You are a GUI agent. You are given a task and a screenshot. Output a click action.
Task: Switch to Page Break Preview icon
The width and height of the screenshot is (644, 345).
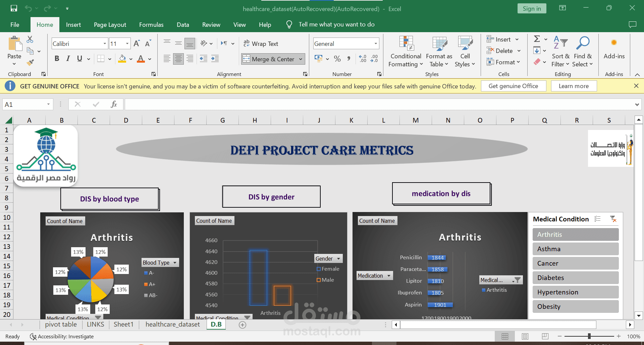[545, 336]
